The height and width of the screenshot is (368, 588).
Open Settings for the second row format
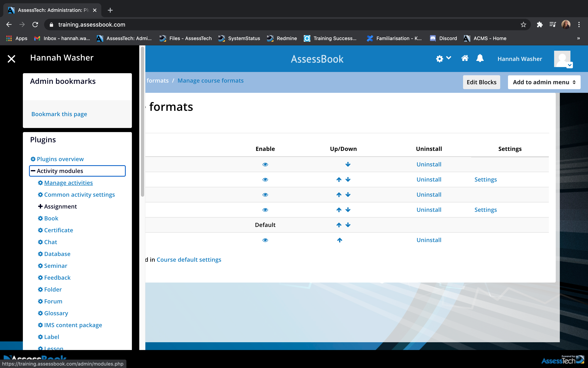(486, 180)
